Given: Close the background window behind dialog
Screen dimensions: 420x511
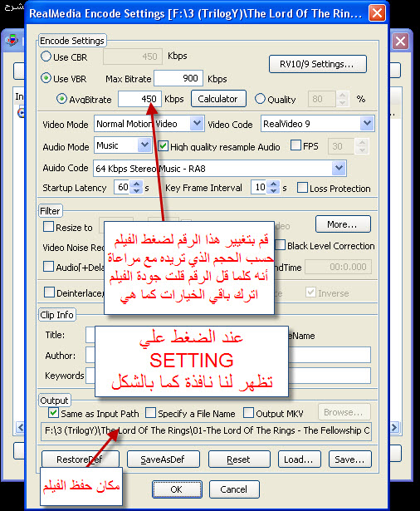Looking at the screenshot, I should (400, 42).
